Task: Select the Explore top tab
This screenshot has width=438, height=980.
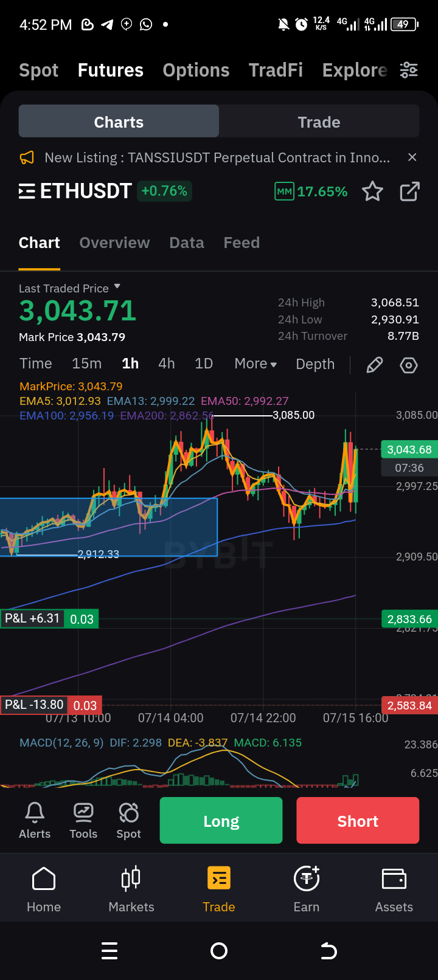Action: pos(355,70)
